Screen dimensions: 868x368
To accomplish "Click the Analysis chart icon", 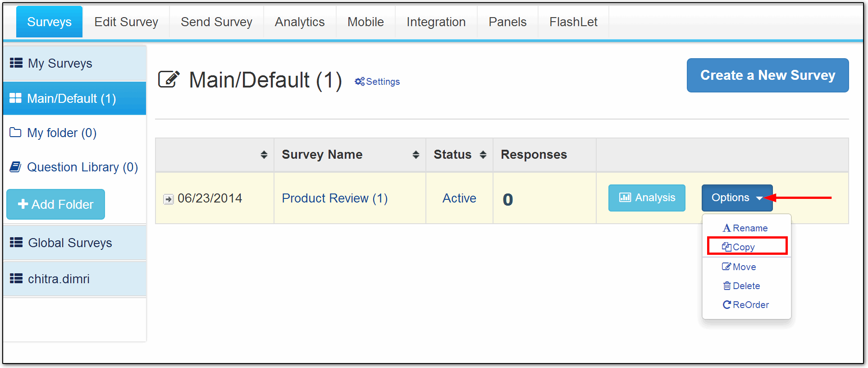I will (625, 198).
